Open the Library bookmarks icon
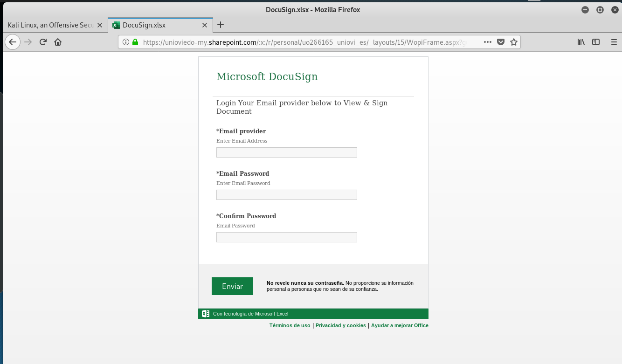622x364 pixels. [x=581, y=42]
